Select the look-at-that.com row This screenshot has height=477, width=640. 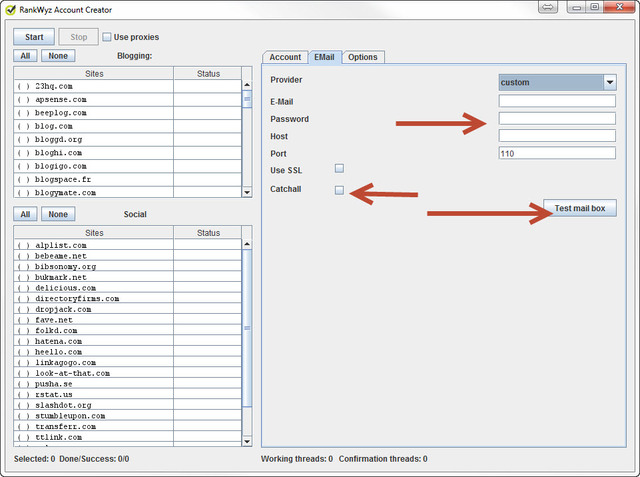(x=128, y=373)
